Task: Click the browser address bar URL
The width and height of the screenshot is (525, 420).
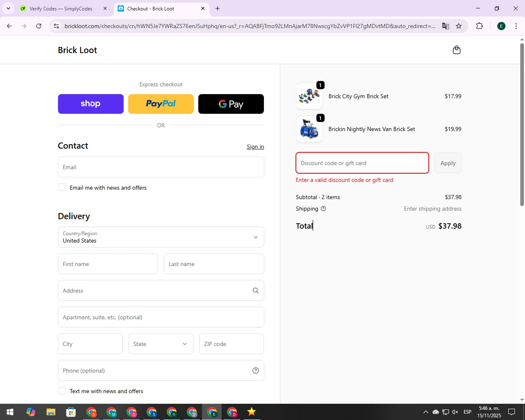Action: (x=250, y=26)
